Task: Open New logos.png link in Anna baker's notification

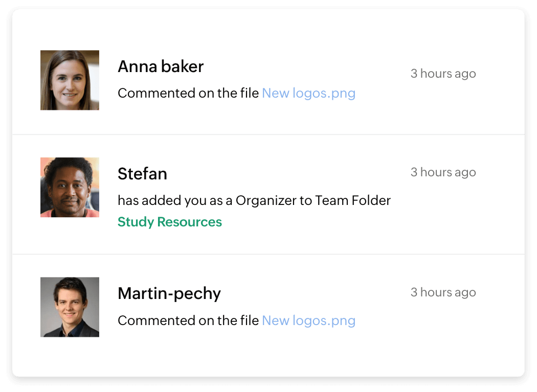Action: tap(308, 94)
